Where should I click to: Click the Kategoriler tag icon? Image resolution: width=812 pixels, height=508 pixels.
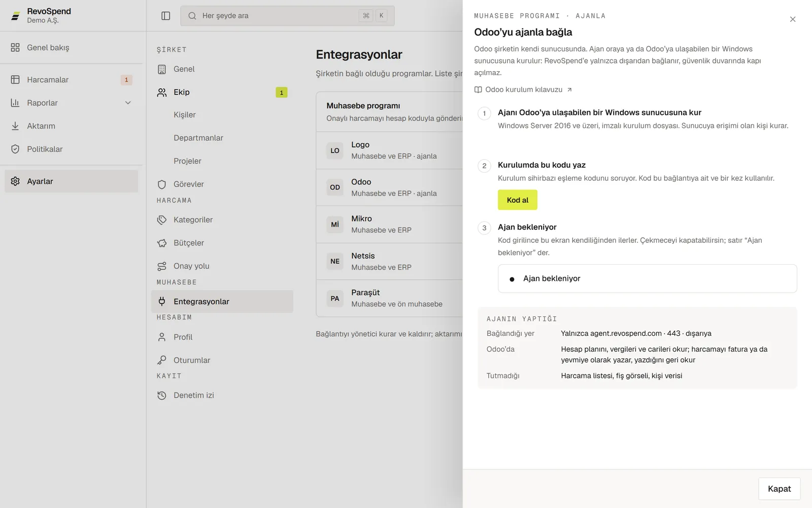pyautogui.click(x=162, y=220)
